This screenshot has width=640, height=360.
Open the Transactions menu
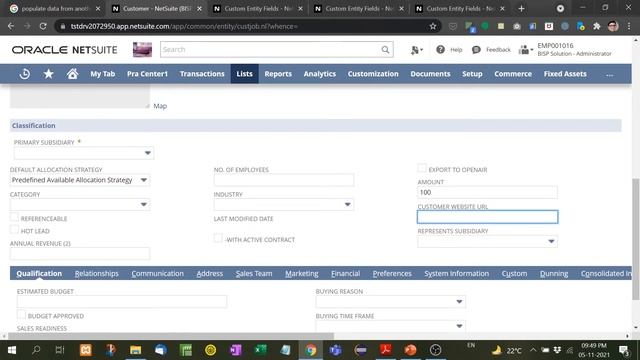tap(202, 74)
